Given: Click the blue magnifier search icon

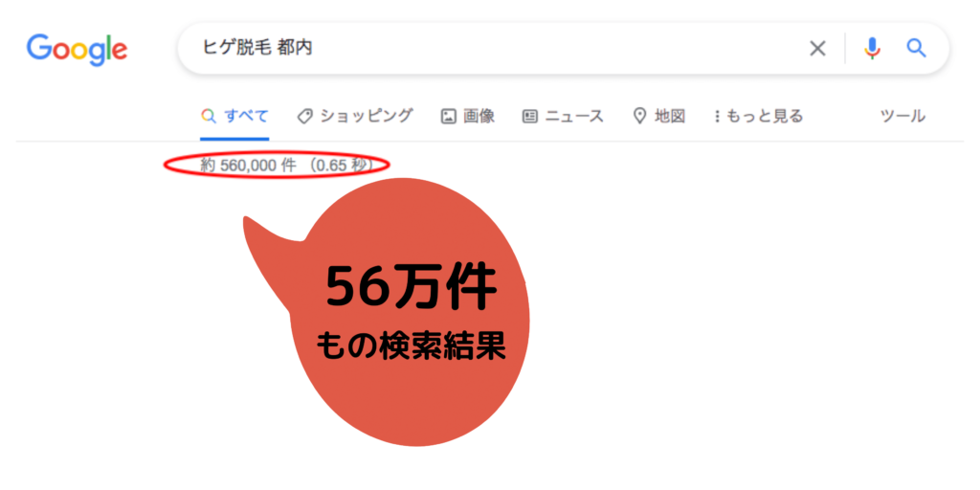Looking at the screenshot, I should [916, 48].
